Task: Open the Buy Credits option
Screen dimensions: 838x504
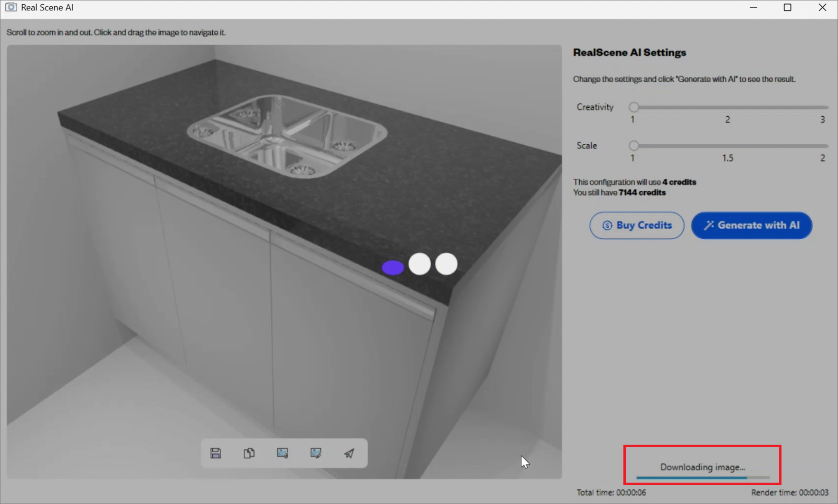Action: pyautogui.click(x=637, y=225)
